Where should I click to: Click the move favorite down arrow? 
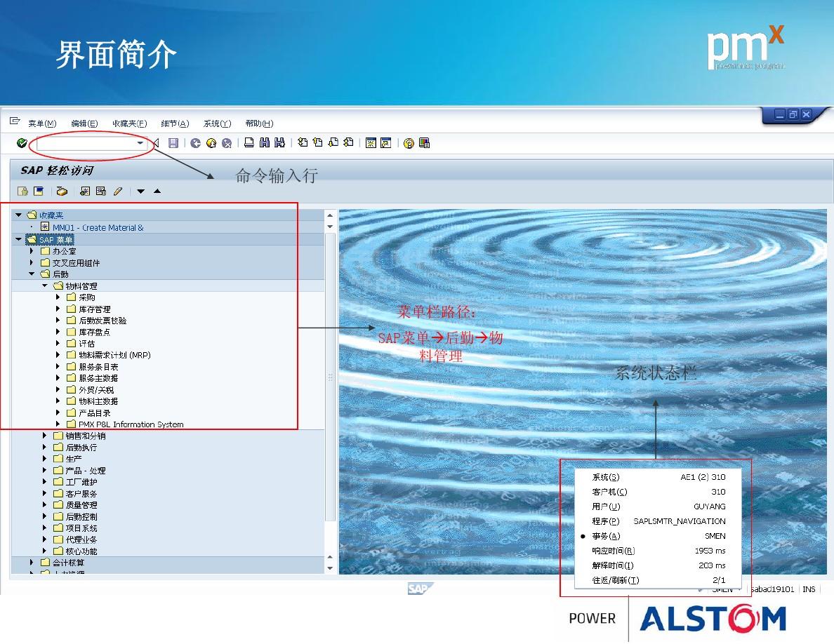coord(141,192)
